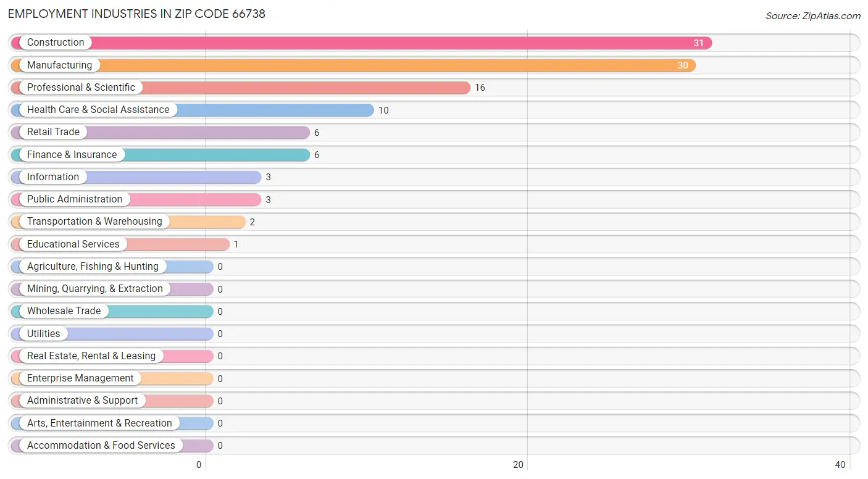Click the Educational Services label

pos(73,244)
